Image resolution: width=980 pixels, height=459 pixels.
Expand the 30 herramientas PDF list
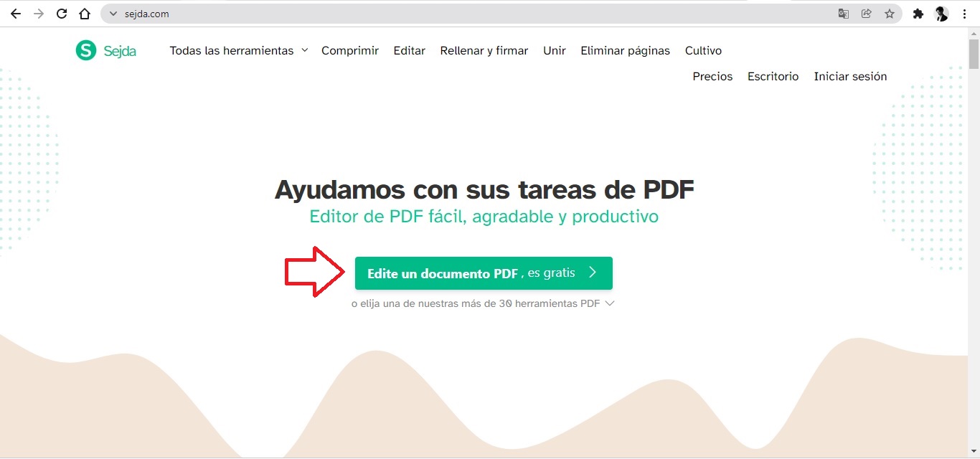(484, 303)
